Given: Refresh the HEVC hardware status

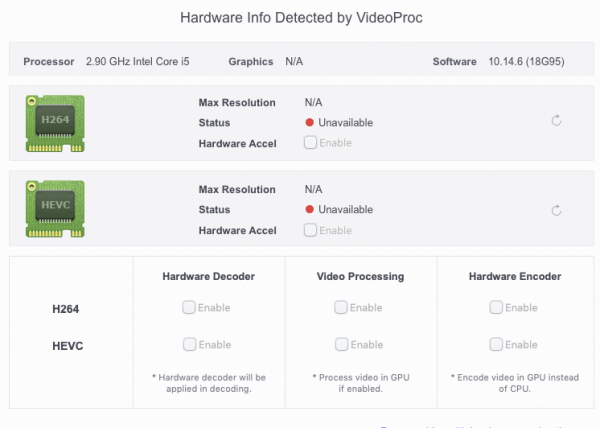Looking at the screenshot, I should click(556, 210).
